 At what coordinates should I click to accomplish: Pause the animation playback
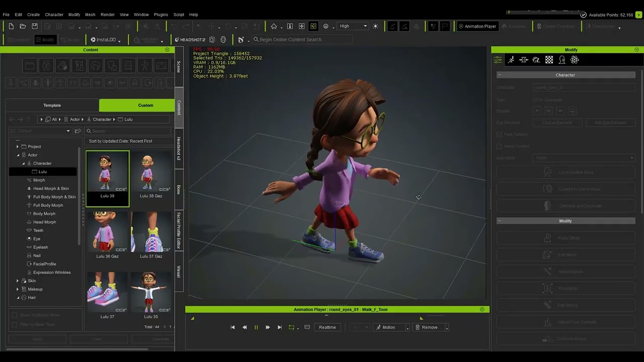pyautogui.click(x=256, y=327)
